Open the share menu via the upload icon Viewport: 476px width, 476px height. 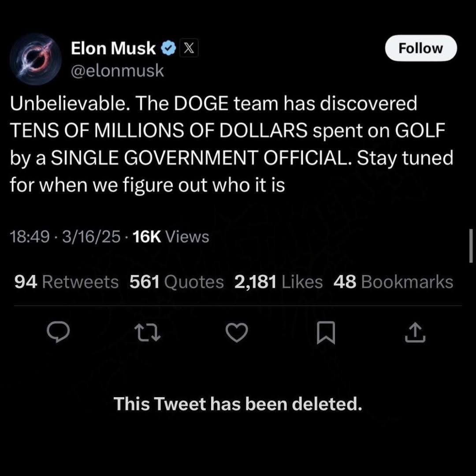415,333
